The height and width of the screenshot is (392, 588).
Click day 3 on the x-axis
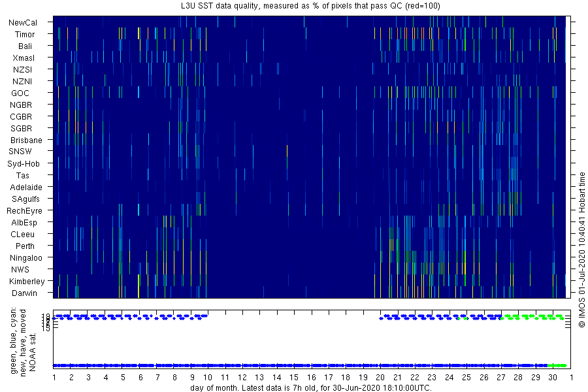click(88, 378)
